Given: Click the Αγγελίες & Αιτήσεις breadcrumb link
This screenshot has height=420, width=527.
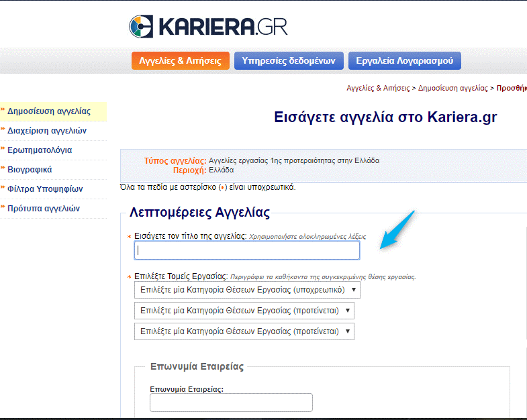Looking at the screenshot, I should click(378, 88).
